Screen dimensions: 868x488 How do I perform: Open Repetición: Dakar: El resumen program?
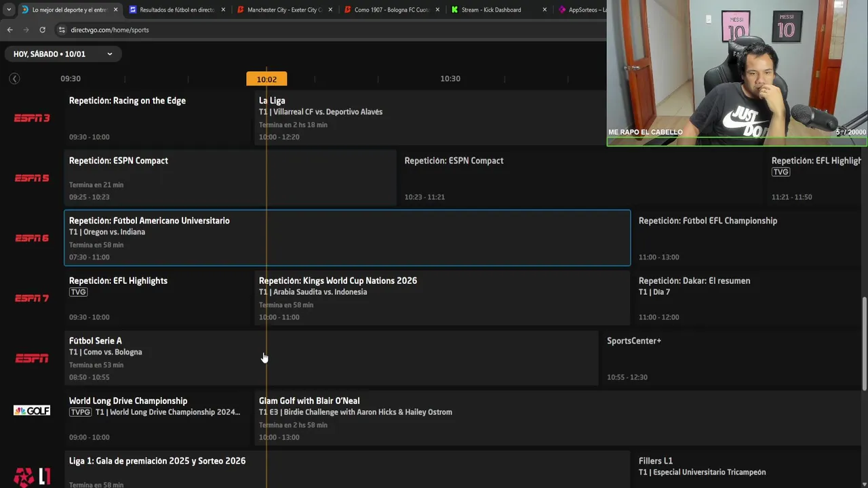pyautogui.click(x=748, y=298)
